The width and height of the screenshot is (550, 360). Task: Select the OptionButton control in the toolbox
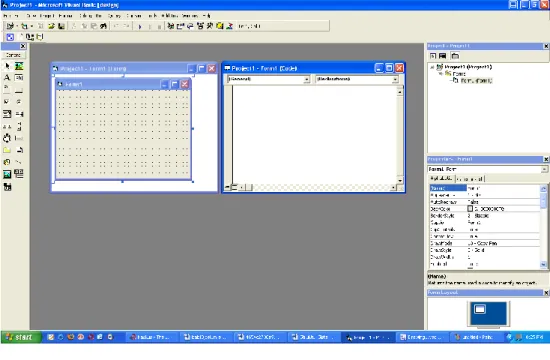click(x=19, y=102)
